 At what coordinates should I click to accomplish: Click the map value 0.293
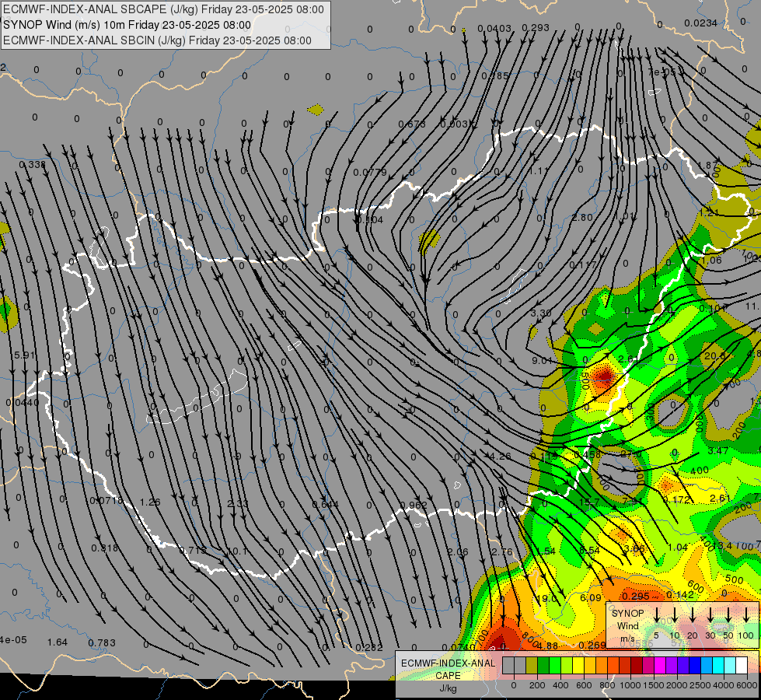[x=536, y=28]
